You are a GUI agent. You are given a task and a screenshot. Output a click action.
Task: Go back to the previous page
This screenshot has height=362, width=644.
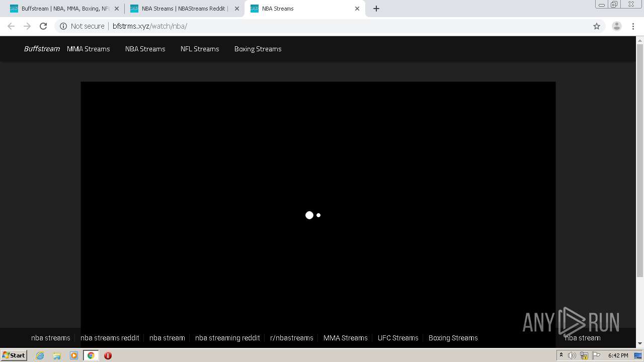(11, 26)
